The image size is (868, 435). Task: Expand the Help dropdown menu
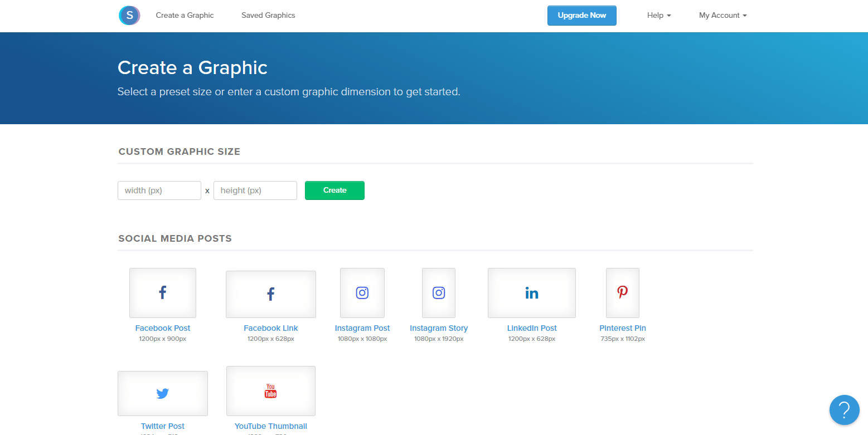point(659,16)
